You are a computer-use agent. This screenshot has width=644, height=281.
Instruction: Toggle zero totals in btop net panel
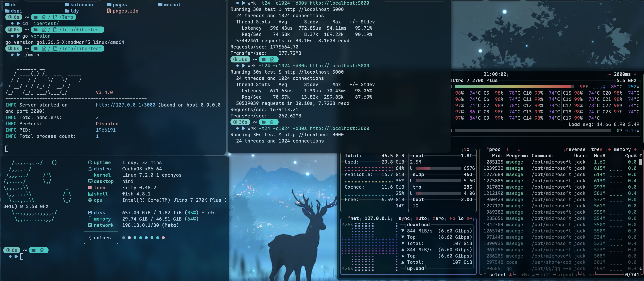click(x=438, y=219)
